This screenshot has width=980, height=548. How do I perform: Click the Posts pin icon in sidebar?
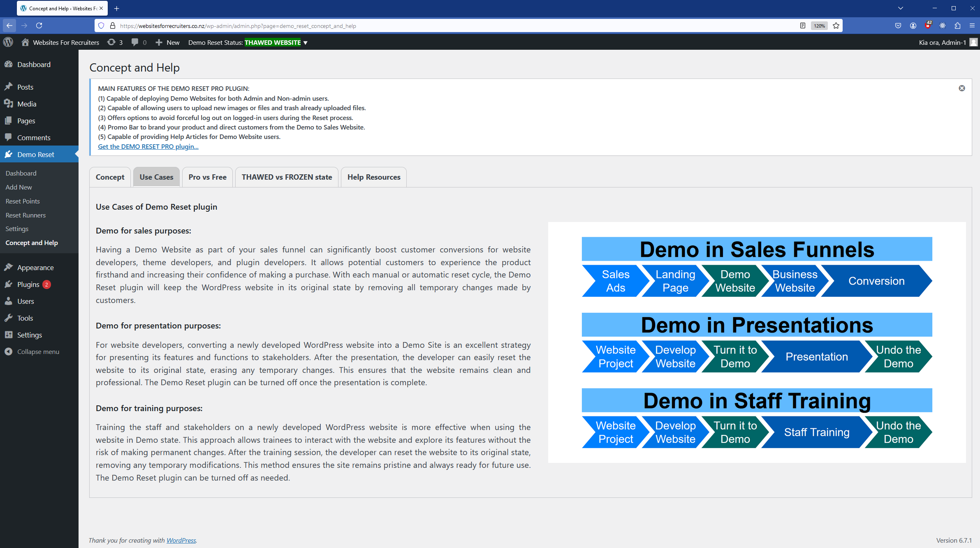point(9,87)
